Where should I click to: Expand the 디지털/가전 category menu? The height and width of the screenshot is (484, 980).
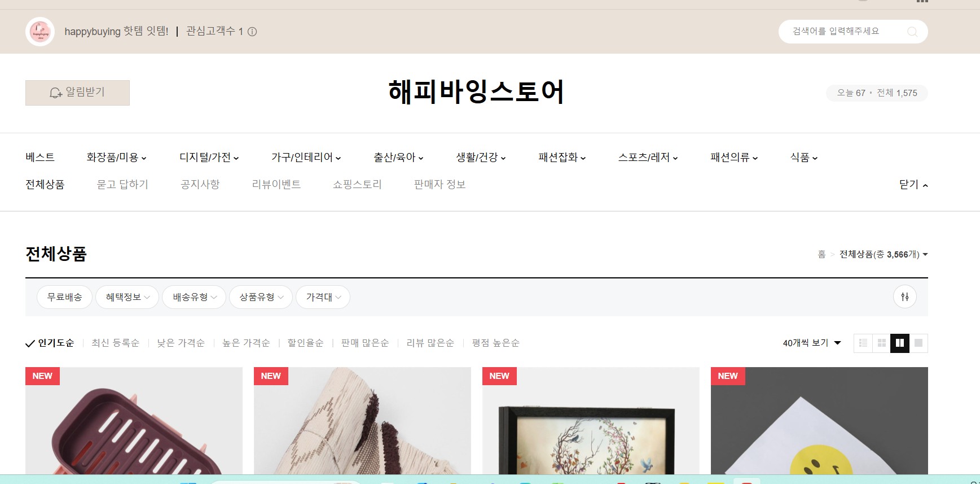(x=209, y=157)
